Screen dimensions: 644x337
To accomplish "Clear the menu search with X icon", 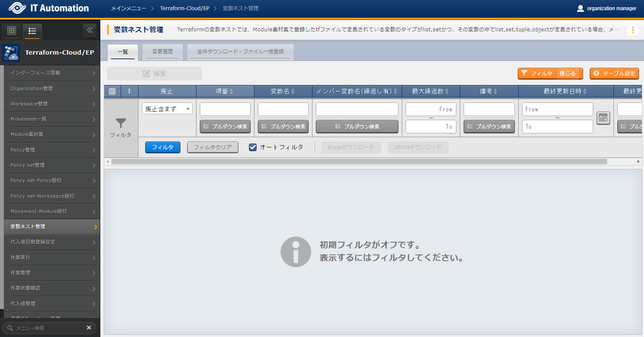I will 89,328.
